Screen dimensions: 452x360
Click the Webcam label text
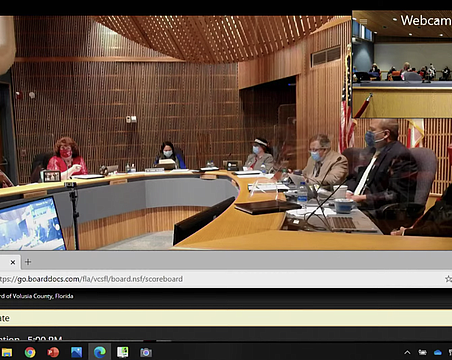tap(426, 21)
